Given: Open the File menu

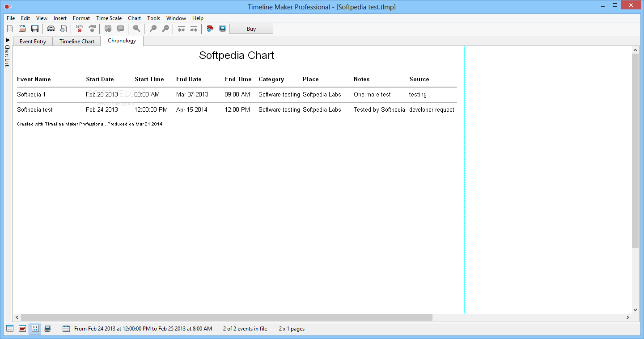Looking at the screenshot, I should coord(11,18).
